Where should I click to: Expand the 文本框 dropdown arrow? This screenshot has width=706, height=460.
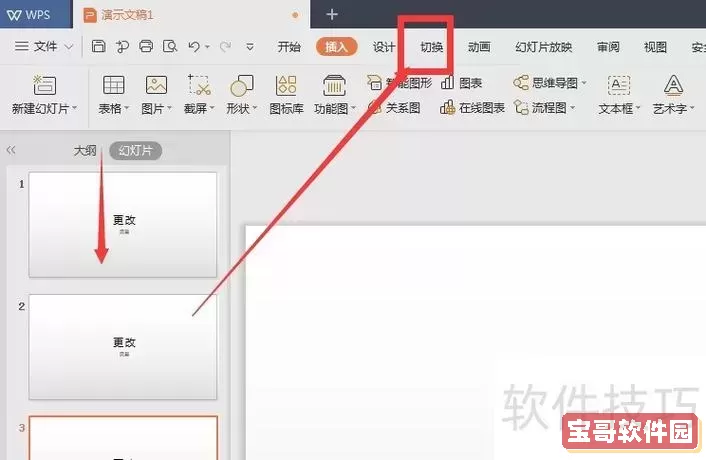(x=638, y=108)
